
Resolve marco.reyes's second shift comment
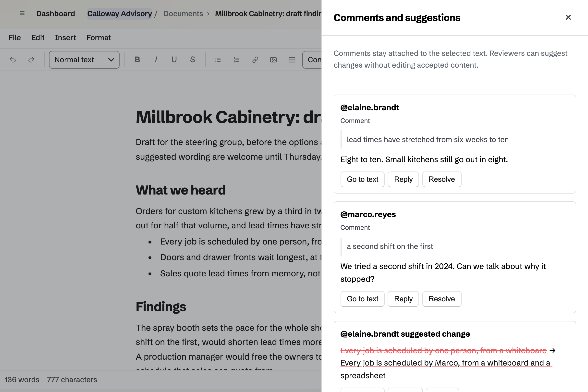(x=442, y=299)
